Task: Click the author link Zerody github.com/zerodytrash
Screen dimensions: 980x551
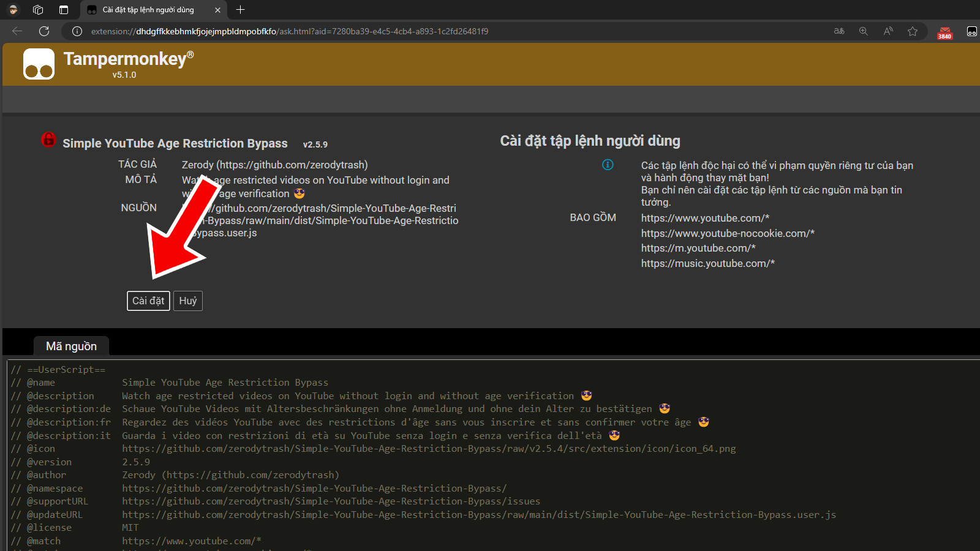Action: pyautogui.click(x=275, y=165)
